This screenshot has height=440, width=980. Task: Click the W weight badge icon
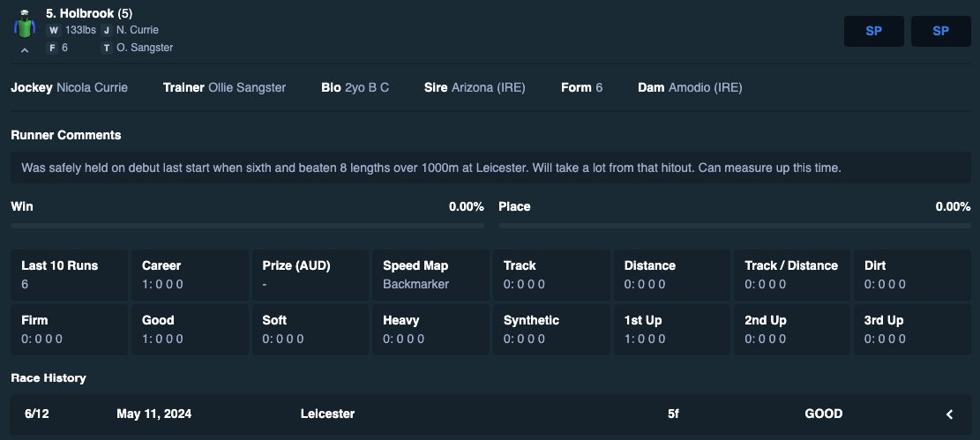point(53,30)
